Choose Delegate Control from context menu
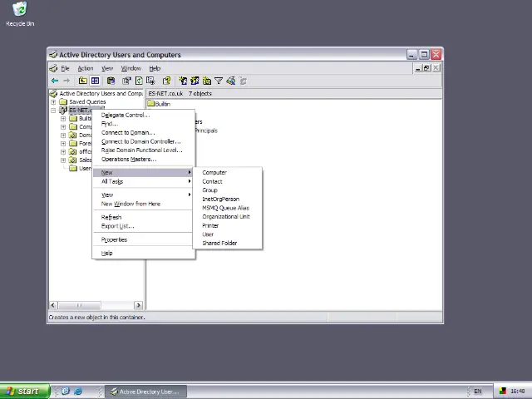 click(x=144, y=115)
